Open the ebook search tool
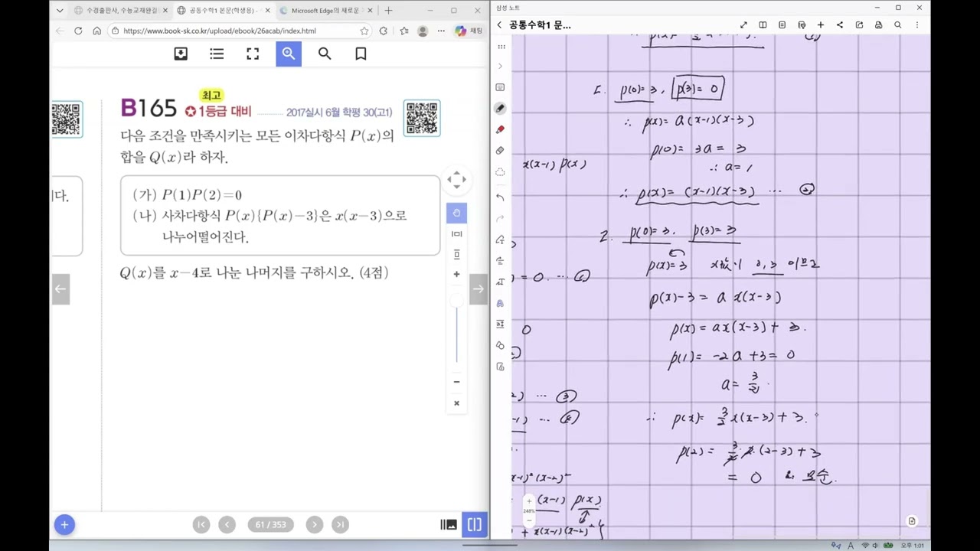 tap(325, 54)
